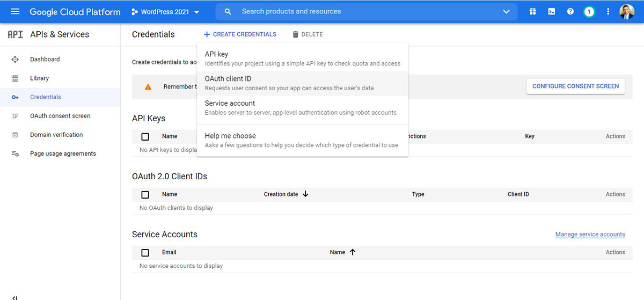
Task: Click the user profile avatar
Action: (626, 12)
